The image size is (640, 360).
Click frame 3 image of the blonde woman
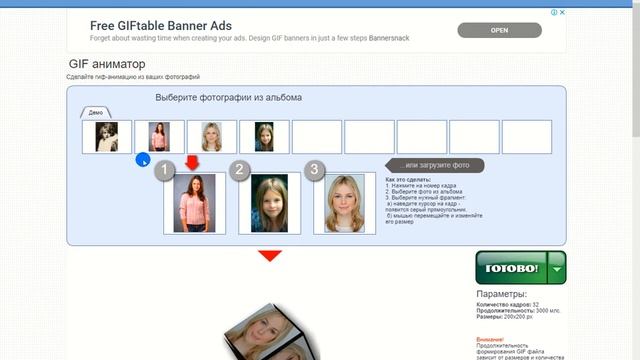click(344, 203)
